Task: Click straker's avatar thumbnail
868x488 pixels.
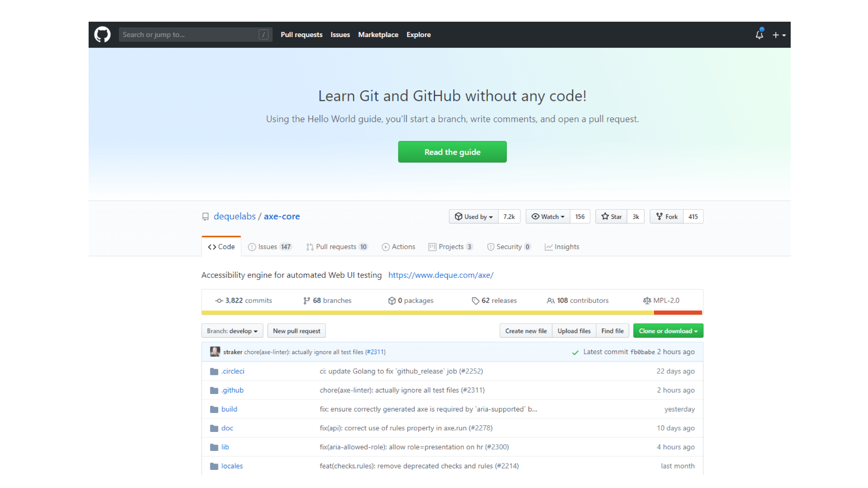Action: 215,352
